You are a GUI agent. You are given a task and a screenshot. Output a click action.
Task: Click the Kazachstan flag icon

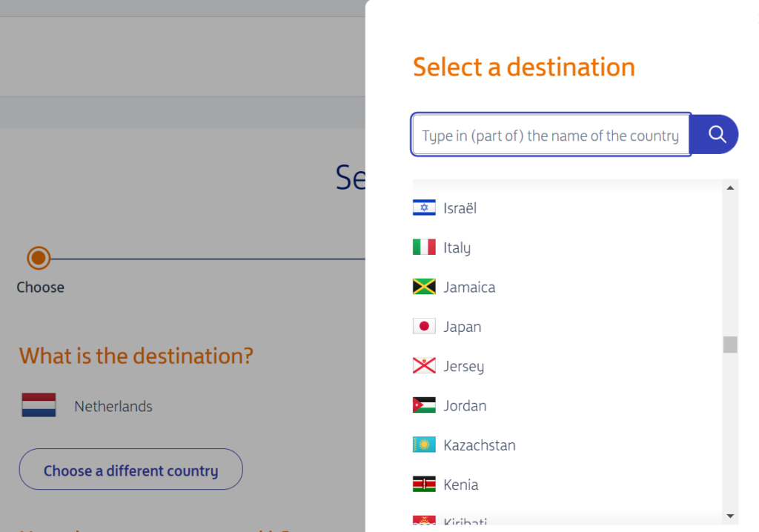point(424,445)
